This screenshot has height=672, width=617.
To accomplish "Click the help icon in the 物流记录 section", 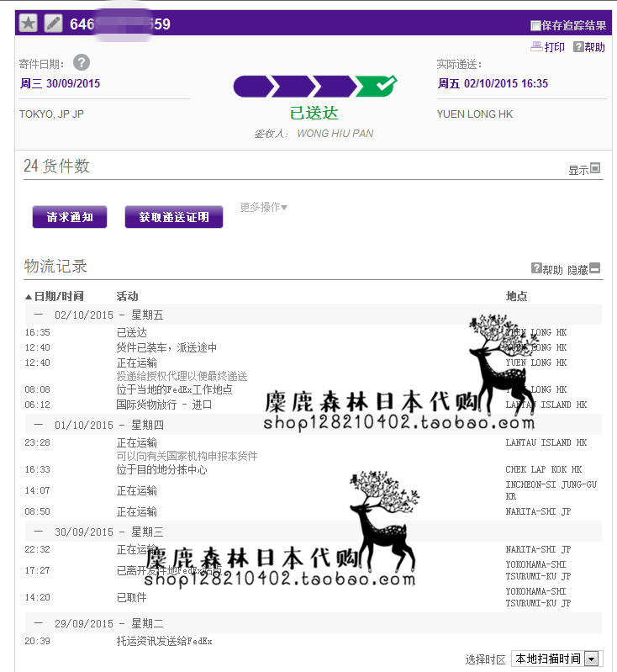I will tap(536, 268).
